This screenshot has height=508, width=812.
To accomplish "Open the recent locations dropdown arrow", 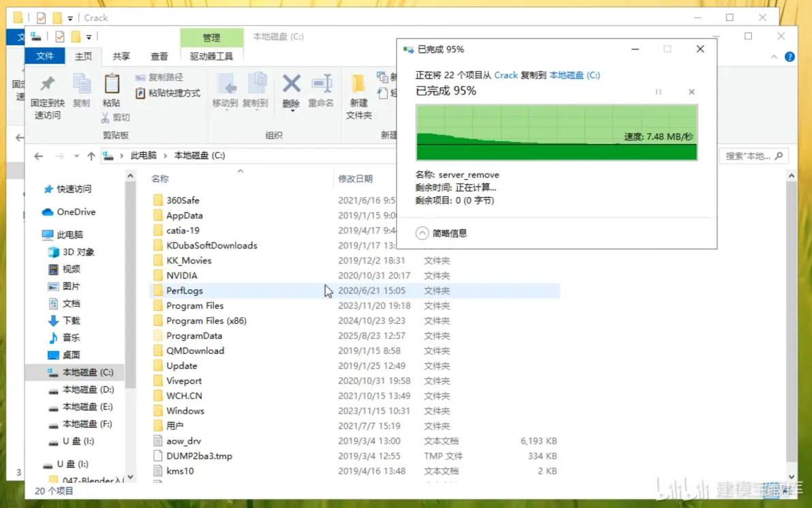I will coord(76,155).
